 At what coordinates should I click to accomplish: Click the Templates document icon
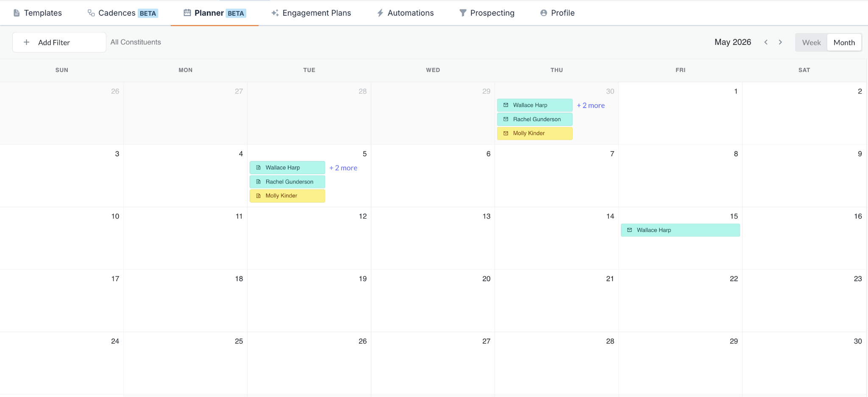pos(17,13)
